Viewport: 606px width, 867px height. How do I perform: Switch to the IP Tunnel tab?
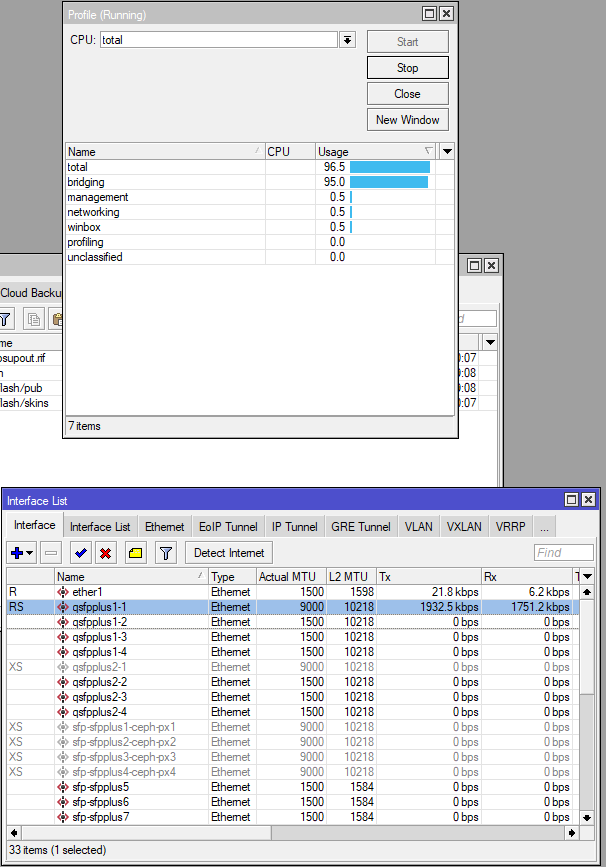tap(295, 527)
